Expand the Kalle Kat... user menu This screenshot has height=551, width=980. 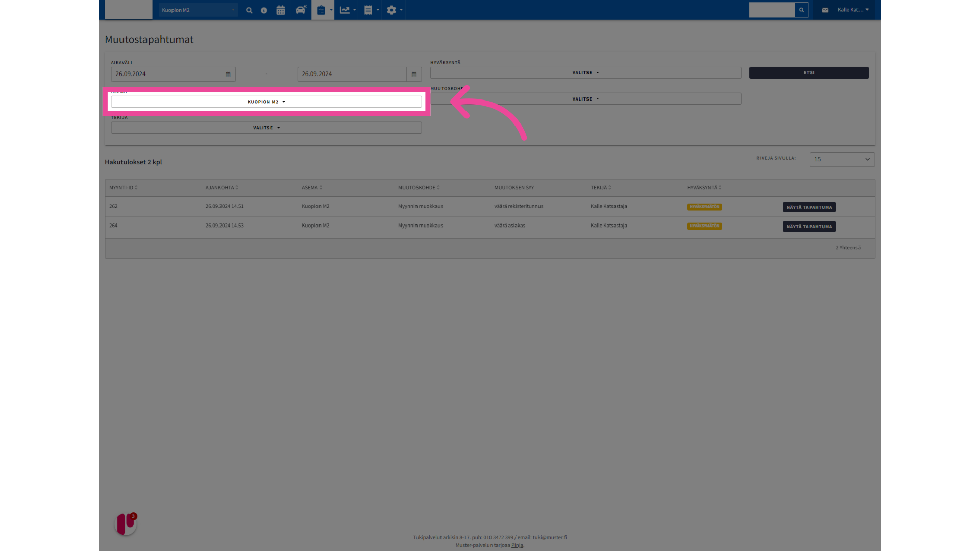click(x=853, y=10)
